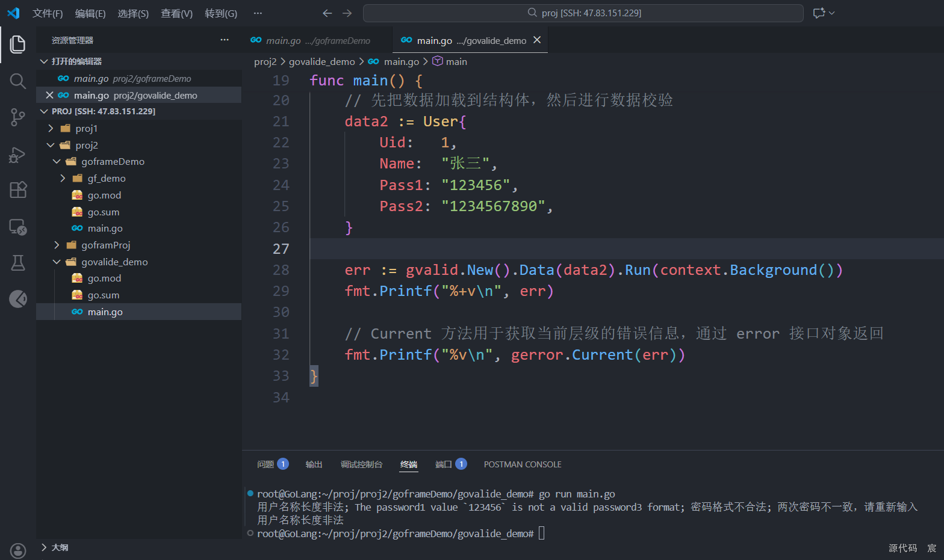
Task: Open the Accounts icon at bottom
Action: click(x=18, y=550)
